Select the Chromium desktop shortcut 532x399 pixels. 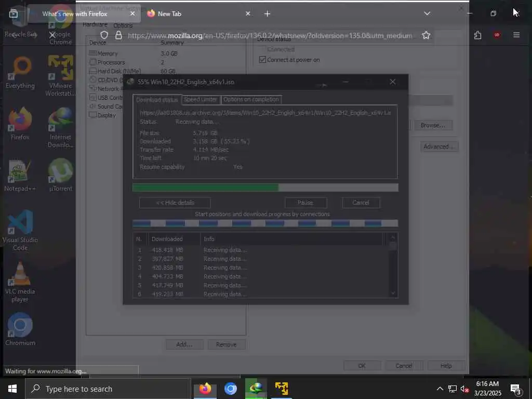tap(20, 329)
